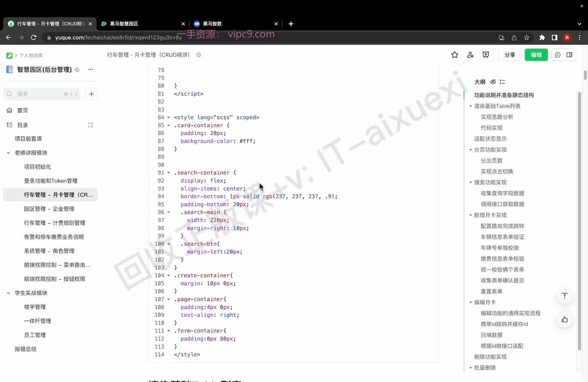Image resolution: width=588 pixels, height=382 pixels.
Task: Star this Yuque document
Action: point(455,55)
